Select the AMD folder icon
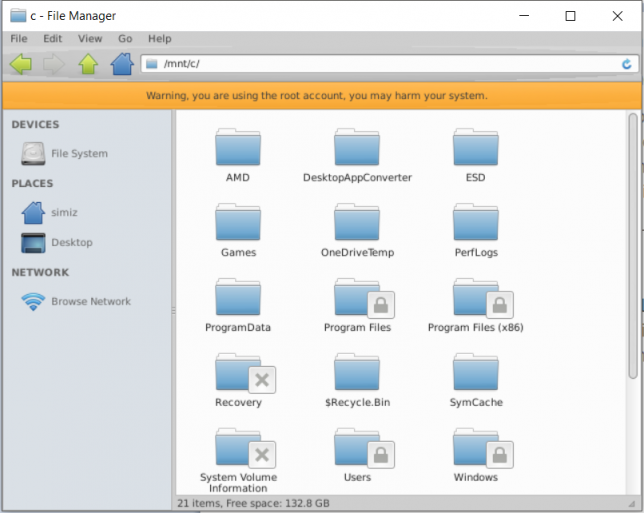Viewport: 644px width, 513px height. pyautogui.click(x=237, y=148)
